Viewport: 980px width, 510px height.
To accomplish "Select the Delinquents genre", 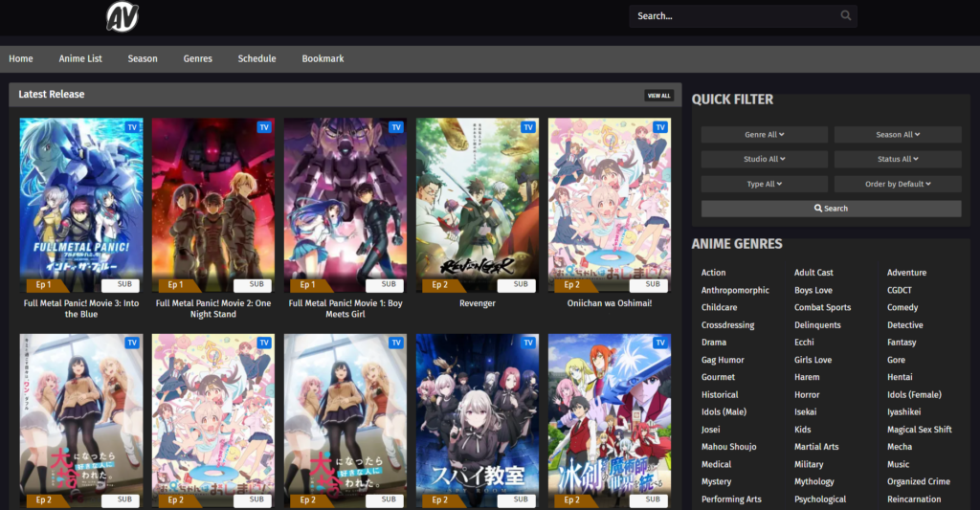I will (817, 325).
